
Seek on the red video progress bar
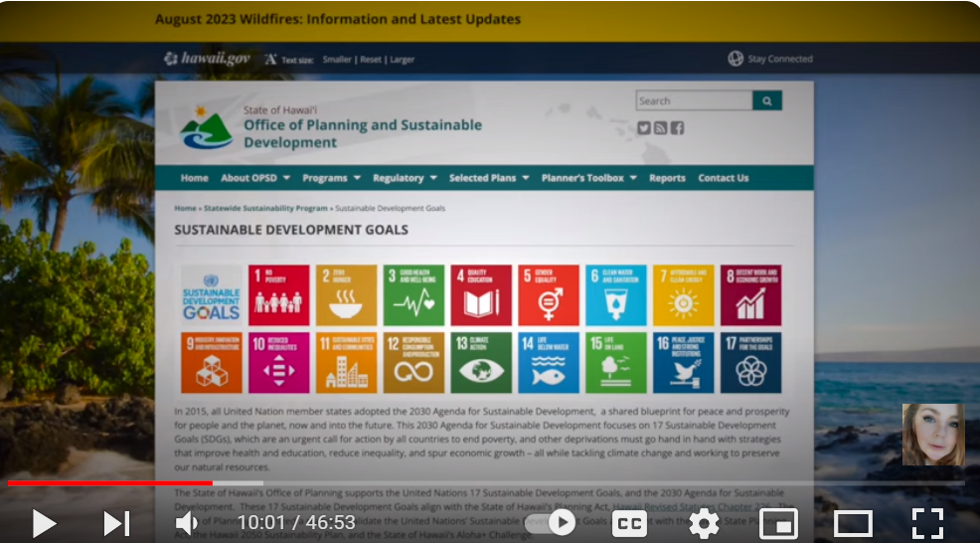(110, 483)
